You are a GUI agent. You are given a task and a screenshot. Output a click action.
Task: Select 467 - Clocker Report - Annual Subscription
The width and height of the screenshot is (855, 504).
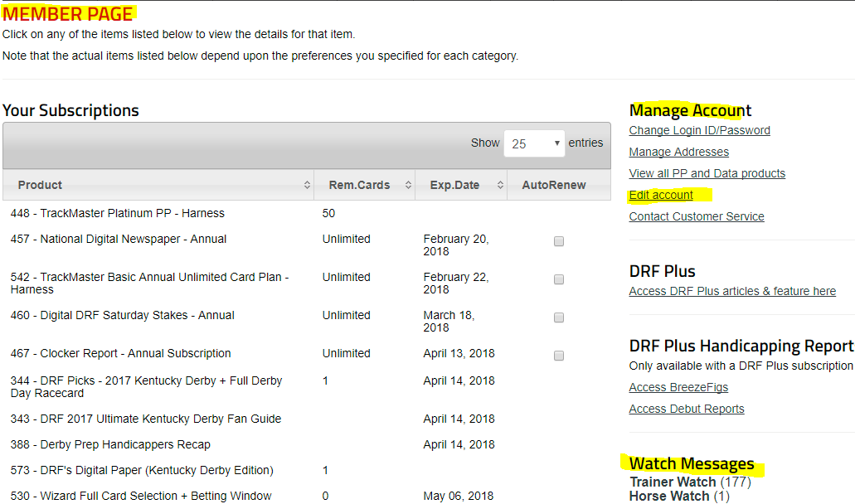120,353
